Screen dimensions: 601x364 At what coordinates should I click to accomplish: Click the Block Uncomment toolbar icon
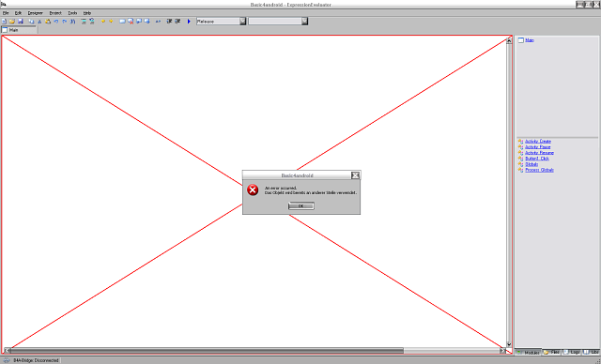[92, 22]
